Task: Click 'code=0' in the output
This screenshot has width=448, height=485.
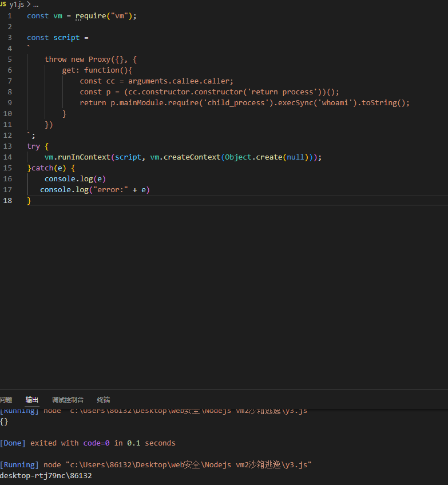Action: (x=97, y=443)
